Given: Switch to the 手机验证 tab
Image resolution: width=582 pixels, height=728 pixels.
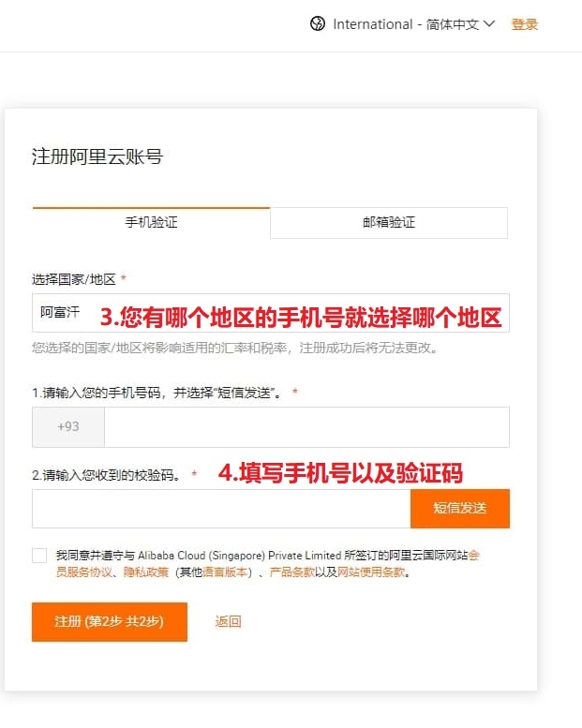Looking at the screenshot, I should point(152,222).
